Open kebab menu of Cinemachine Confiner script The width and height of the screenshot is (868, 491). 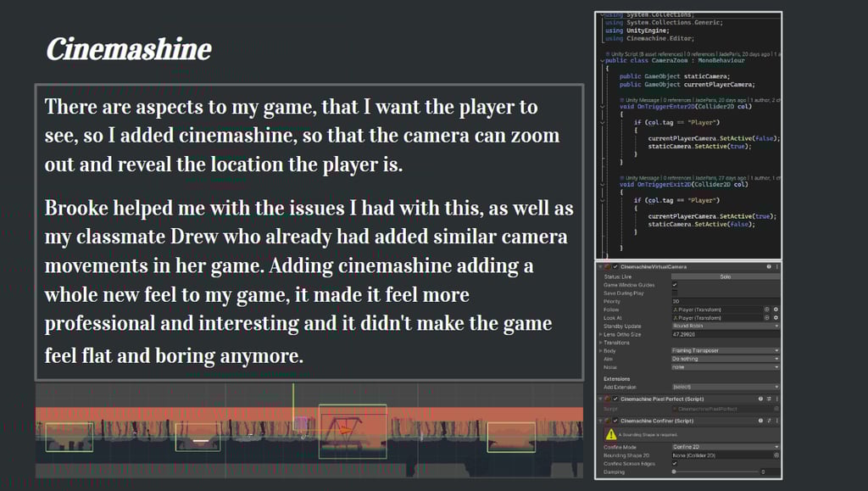tap(776, 421)
